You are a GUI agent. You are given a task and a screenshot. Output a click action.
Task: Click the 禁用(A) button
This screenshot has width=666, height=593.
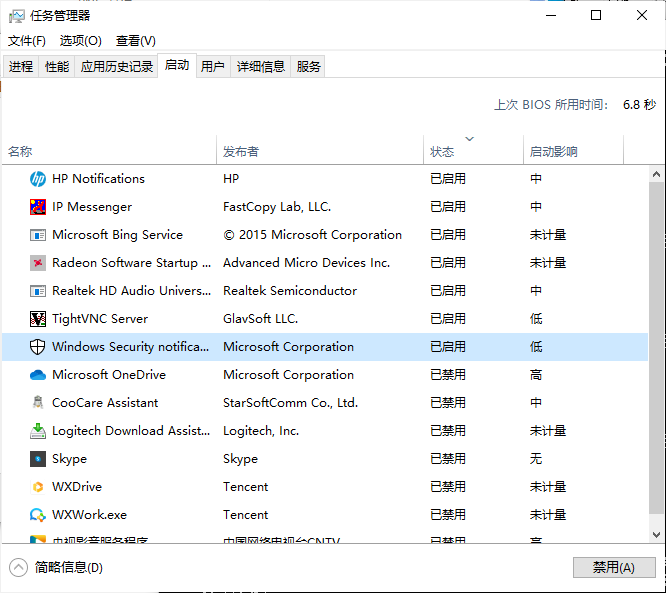(614, 568)
